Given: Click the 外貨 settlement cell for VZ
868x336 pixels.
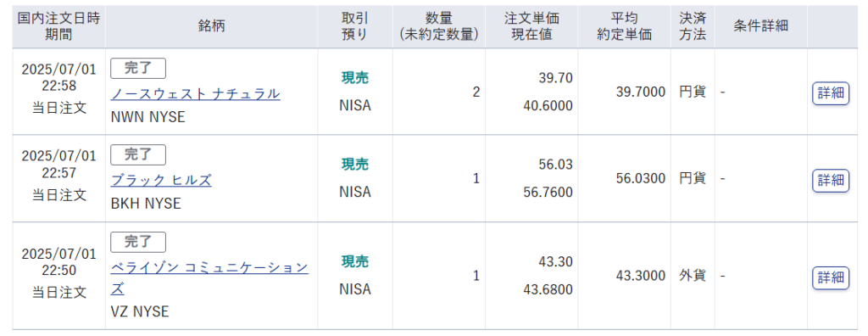Looking at the screenshot, I should 693,276.
